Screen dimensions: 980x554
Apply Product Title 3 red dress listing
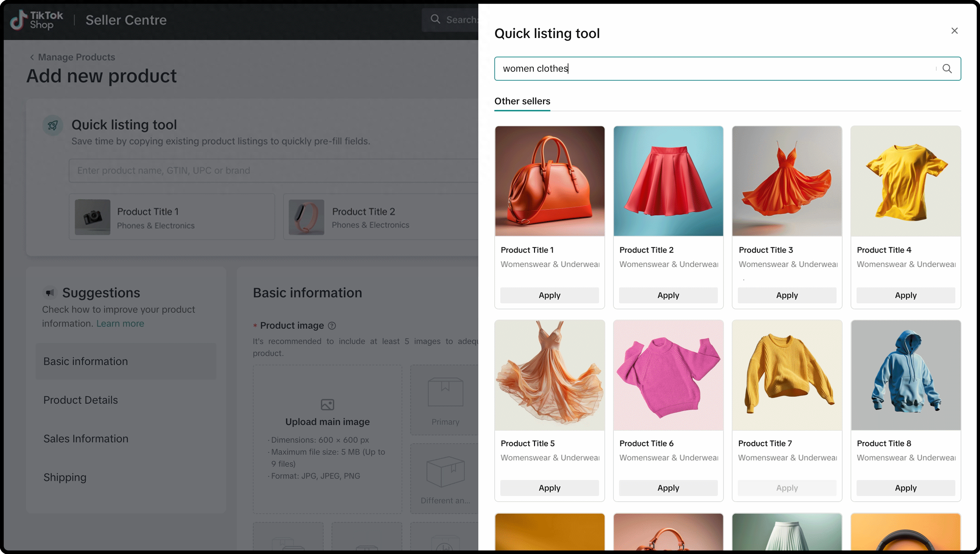tap(787, 295)
